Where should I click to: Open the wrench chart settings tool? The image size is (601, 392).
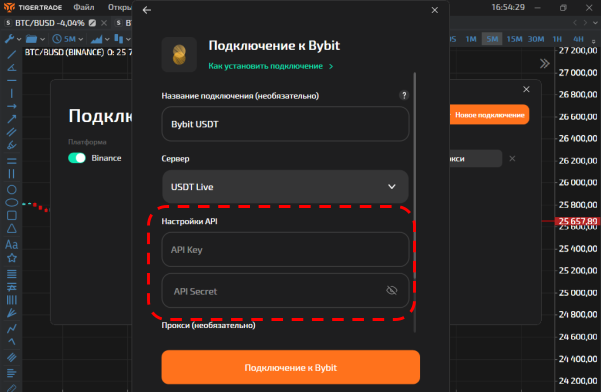[9, 39]
